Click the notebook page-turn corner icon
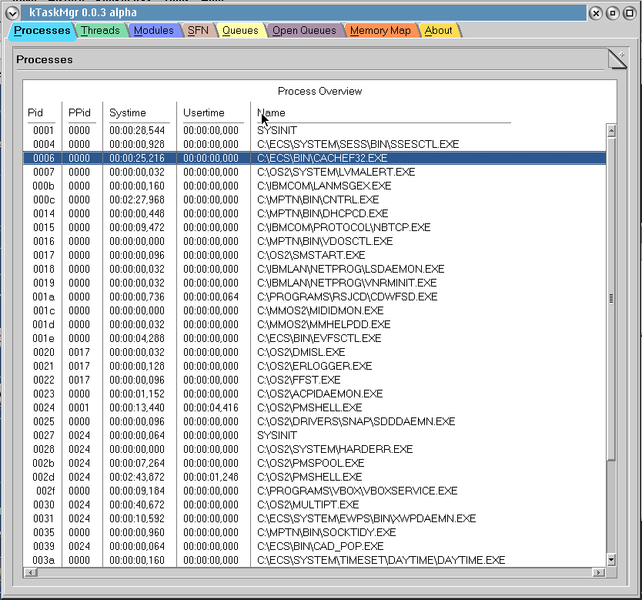 (x=617, y=59)
